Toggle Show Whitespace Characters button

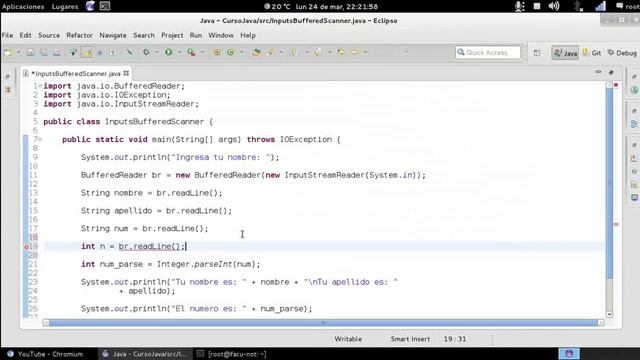113,52
